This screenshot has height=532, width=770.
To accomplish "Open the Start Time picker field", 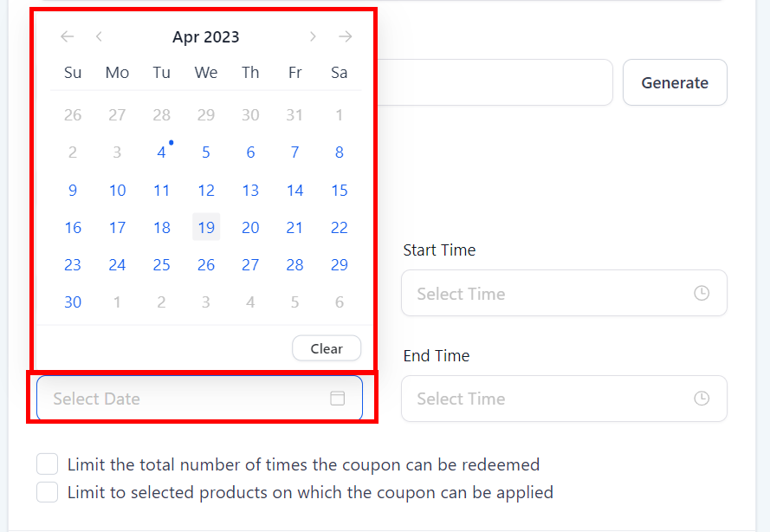I will (554, 294).
